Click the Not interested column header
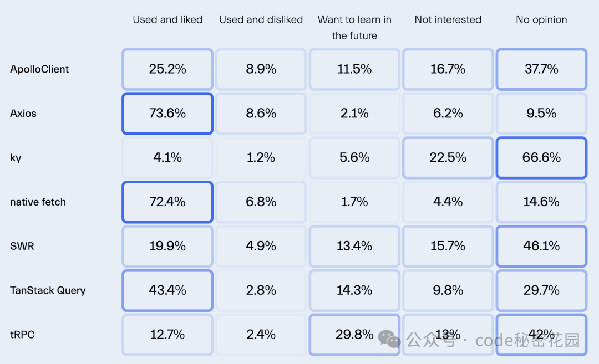599x364 pixels. pyautogui.click(x=448, y=19)
